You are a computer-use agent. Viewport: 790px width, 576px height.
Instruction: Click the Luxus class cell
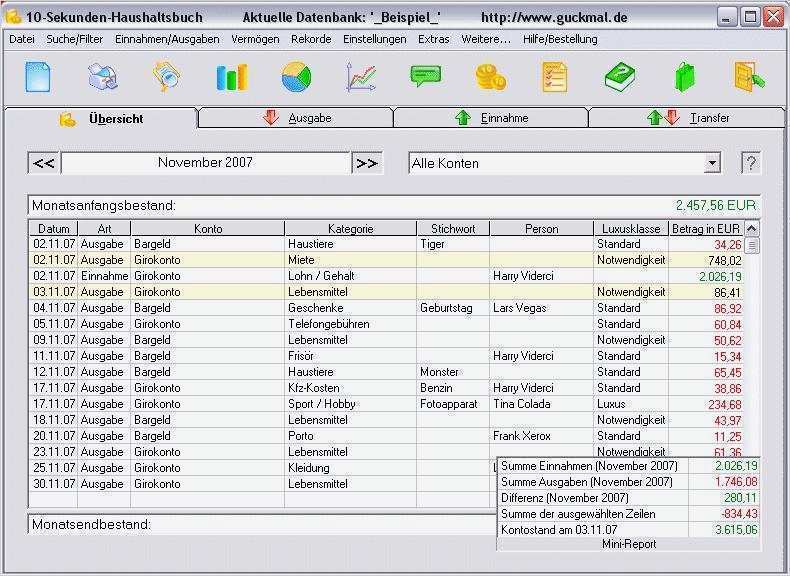click(631, 404)
